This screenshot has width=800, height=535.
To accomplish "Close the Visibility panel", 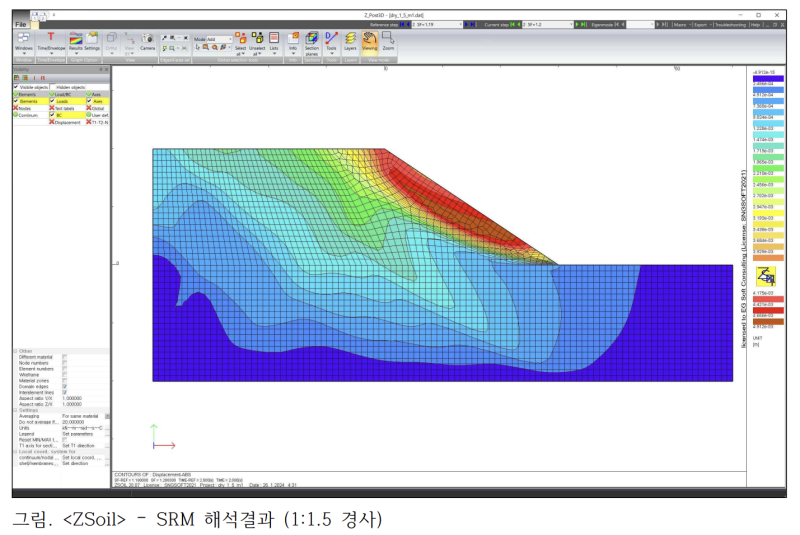I will pyautogui.click(x=106, y=69).
